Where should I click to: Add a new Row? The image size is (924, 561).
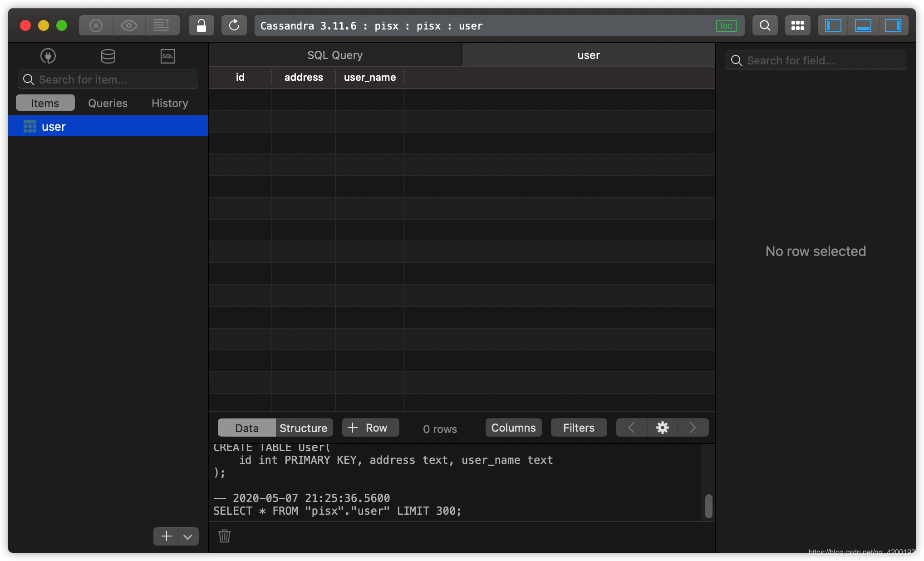pos(371,428)
